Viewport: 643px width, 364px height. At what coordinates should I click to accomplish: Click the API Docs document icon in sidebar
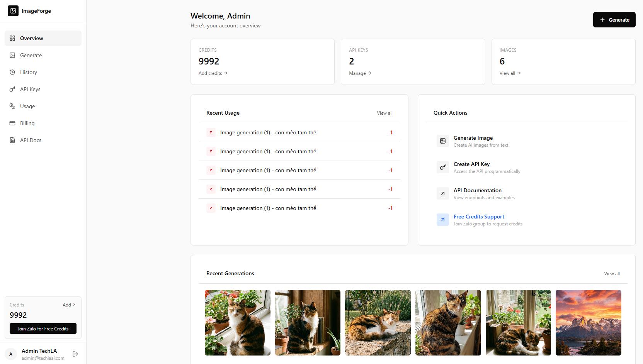pyautogui.click(x=12, y=140)
